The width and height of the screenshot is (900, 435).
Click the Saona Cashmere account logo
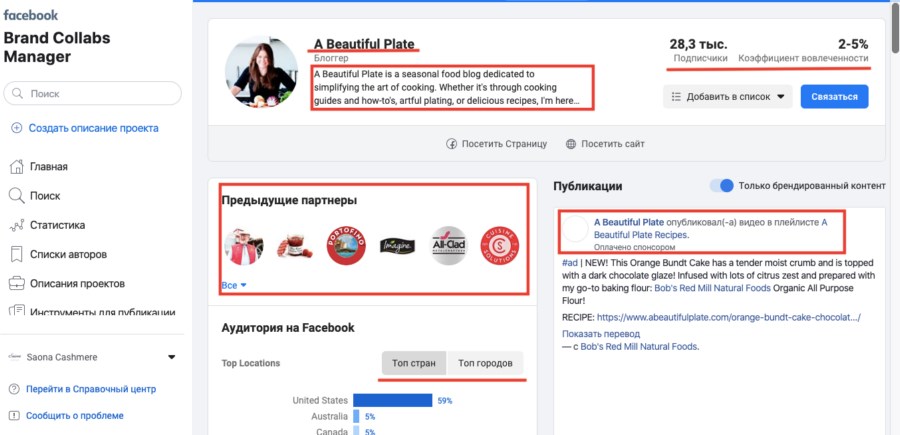14,357
